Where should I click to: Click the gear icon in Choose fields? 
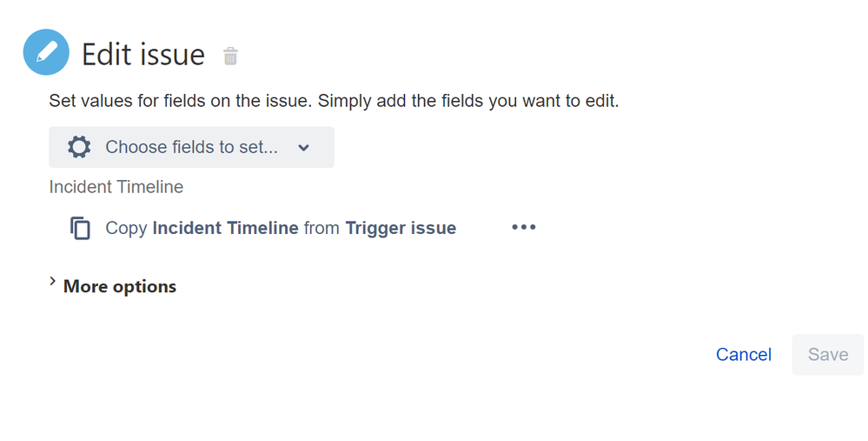coord(79,147)
